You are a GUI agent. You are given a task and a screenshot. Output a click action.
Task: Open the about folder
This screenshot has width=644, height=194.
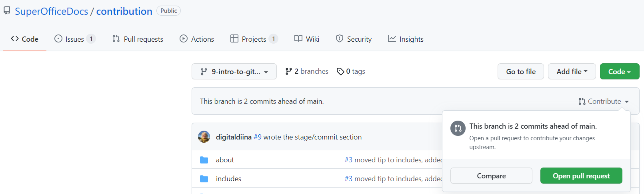pos(225,160)
